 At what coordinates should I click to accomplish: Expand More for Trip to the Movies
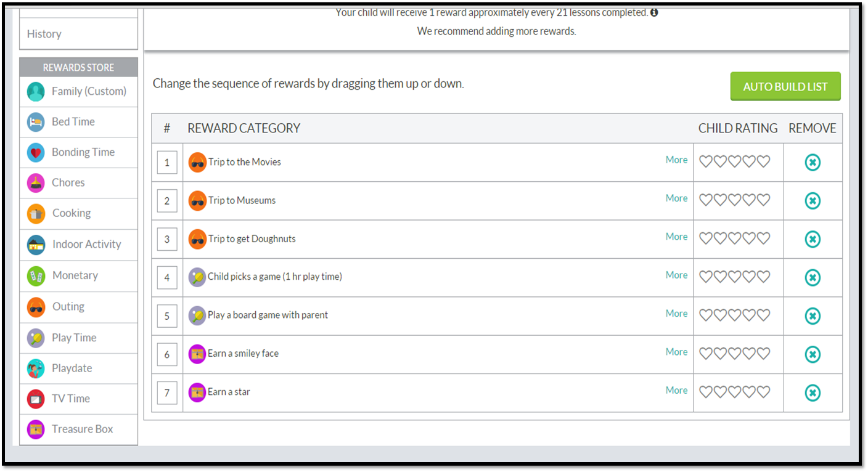(x=676, y=160)
